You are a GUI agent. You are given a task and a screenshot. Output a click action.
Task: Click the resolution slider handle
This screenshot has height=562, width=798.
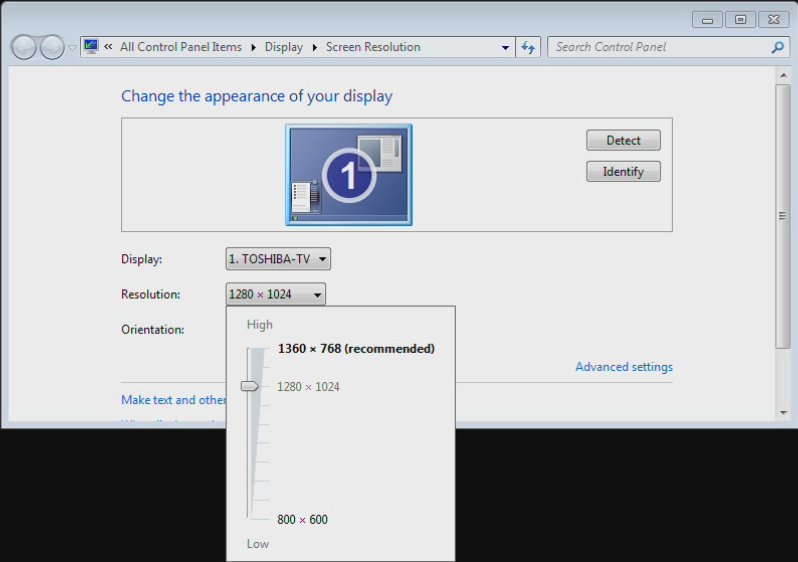(x=250, y=386)
